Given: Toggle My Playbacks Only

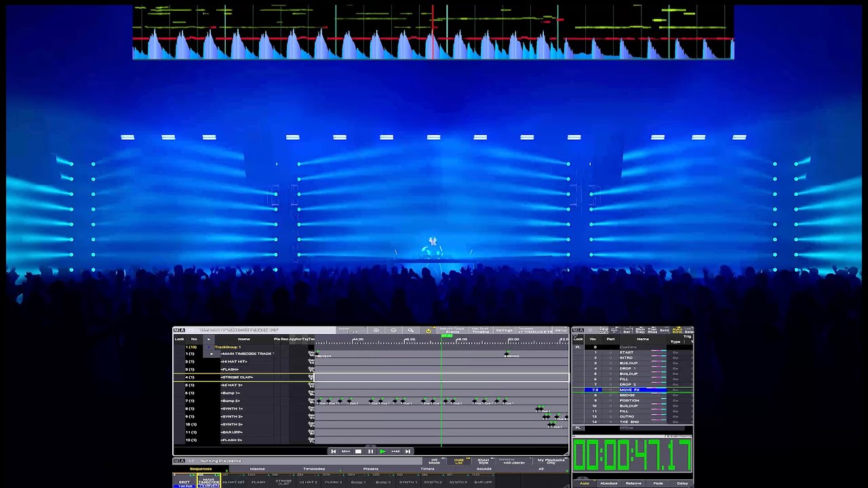Looking at the screenshot, I should click(x=551, y=461).
